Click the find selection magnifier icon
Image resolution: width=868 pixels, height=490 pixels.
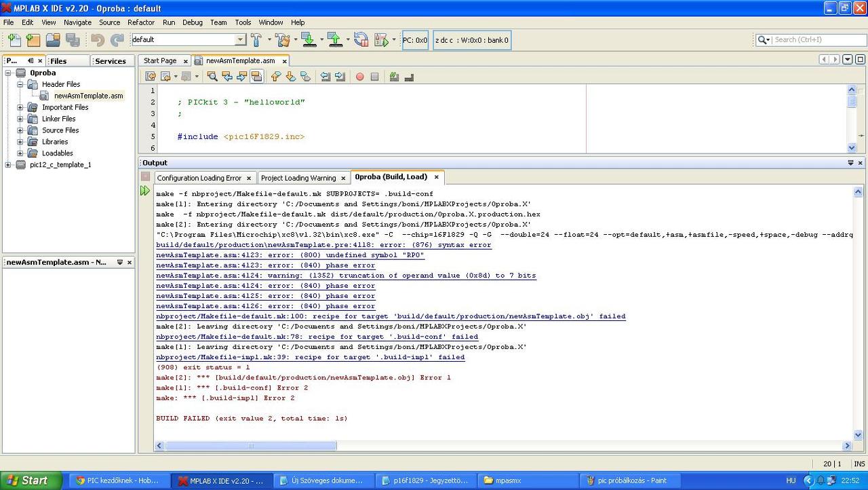212,77
